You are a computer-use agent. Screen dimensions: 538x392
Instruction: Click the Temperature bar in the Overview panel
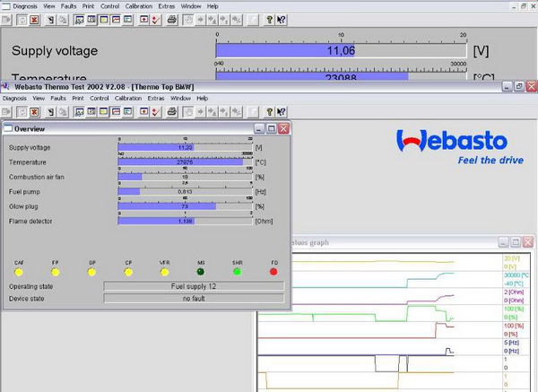tap(186, 162)
